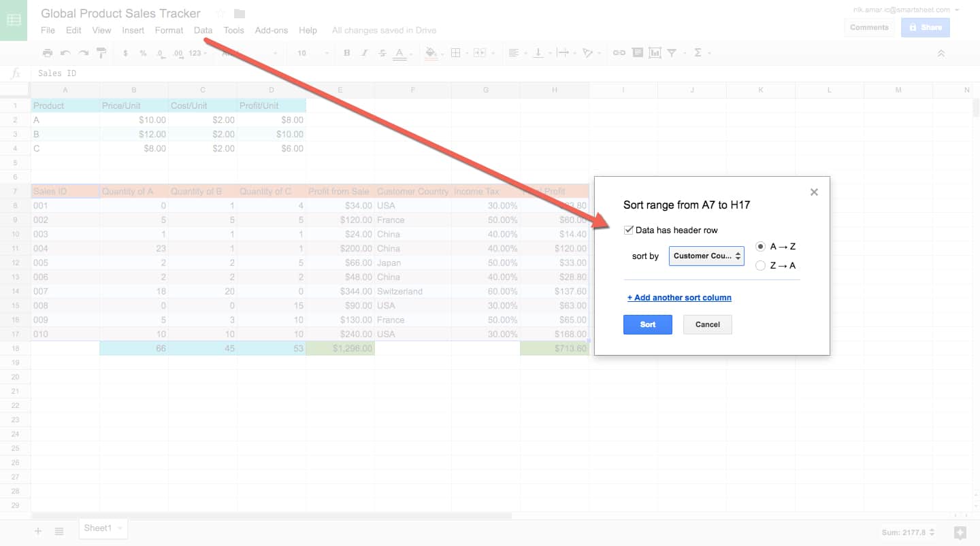Click 'Add another sort column' link
Screen dimensions: 980x546
pos(679,297)
